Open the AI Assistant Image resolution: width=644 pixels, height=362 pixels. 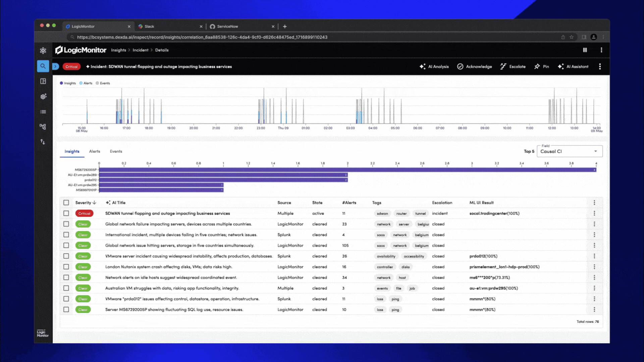point(573,66)
